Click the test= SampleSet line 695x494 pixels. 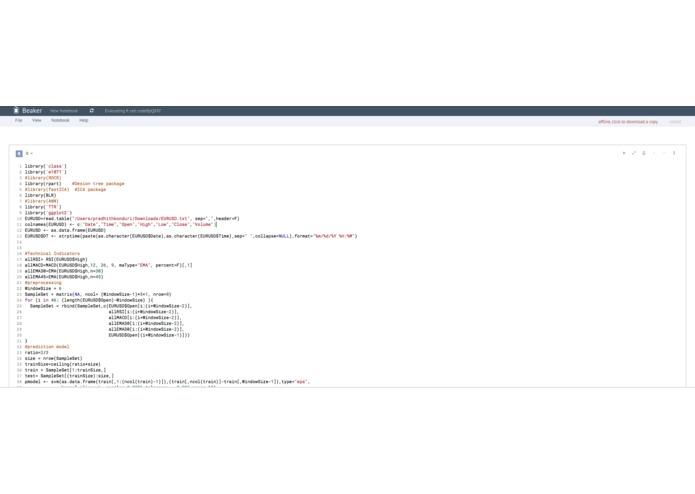[x=69, y=375]
